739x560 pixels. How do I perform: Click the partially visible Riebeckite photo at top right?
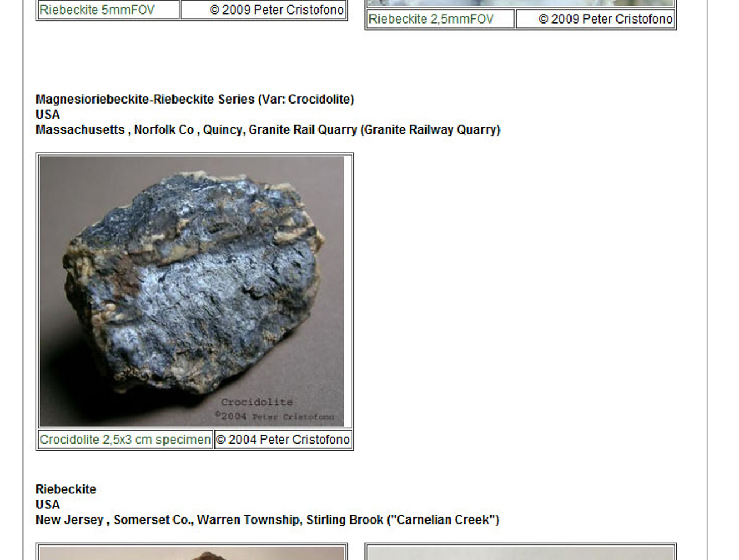[x=521, y=3]
